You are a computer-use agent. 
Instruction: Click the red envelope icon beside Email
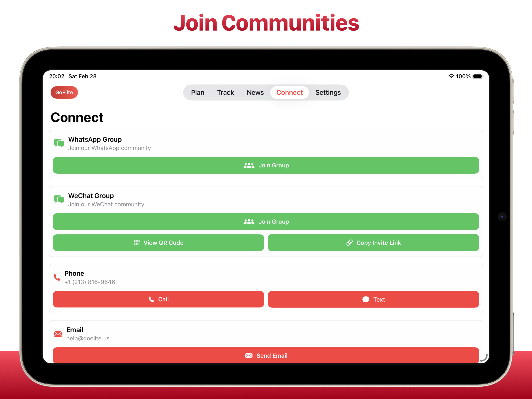point(58,334)
